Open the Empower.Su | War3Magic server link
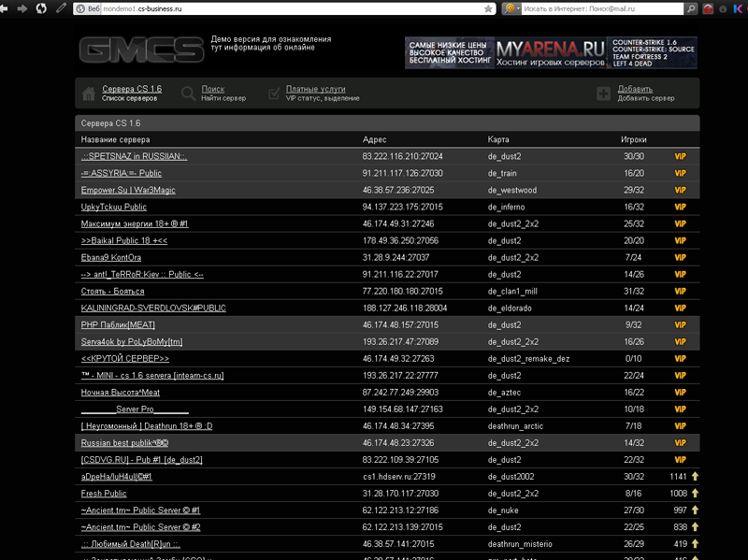The height and width of the screenshot is (560, 748). point(128,191)
